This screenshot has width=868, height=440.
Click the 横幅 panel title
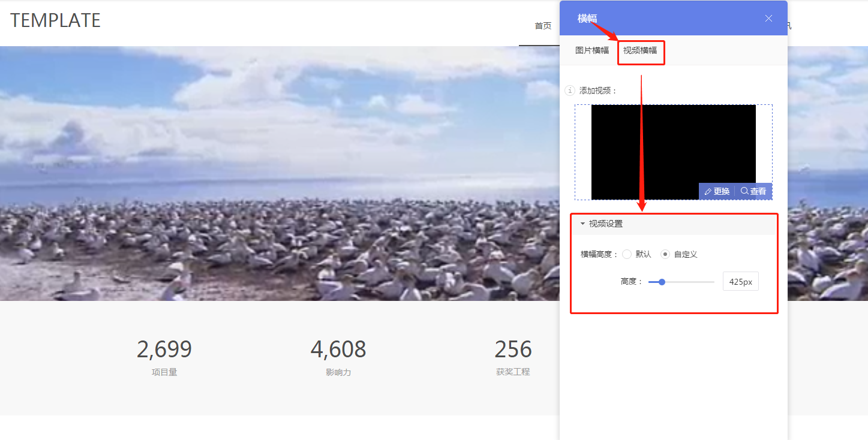587,19
